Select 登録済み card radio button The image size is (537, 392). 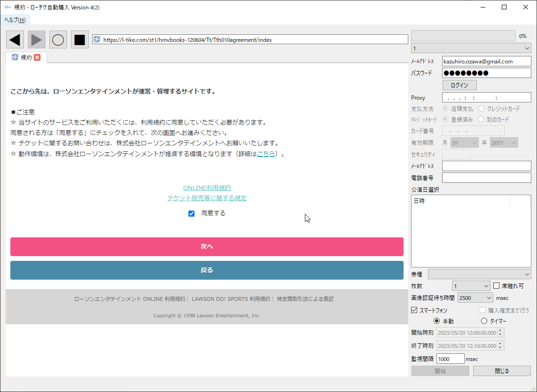(x=445, y=119)
